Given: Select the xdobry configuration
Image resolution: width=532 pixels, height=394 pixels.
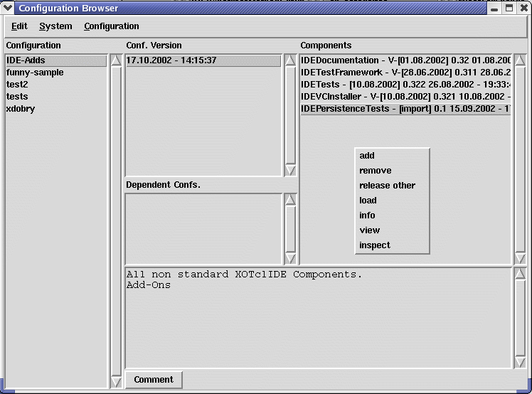Looking at the screenshot, I should (x=21, y=109).
